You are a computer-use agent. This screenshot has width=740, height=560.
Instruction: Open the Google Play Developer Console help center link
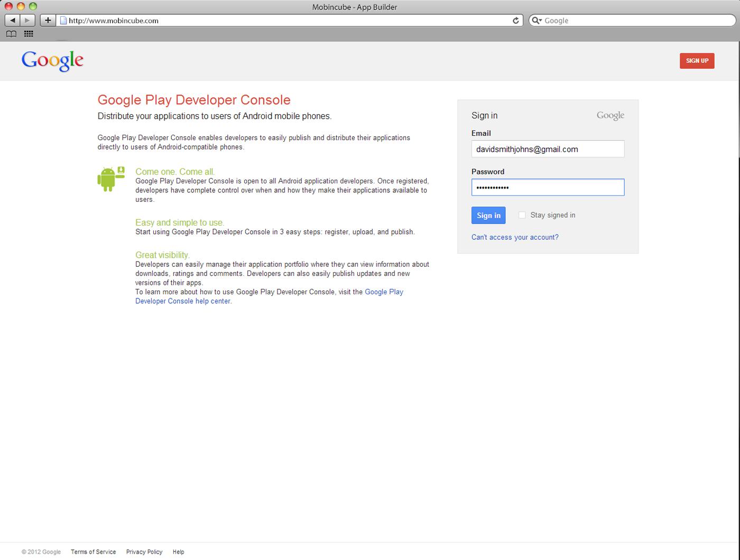(x=269, y=296)
